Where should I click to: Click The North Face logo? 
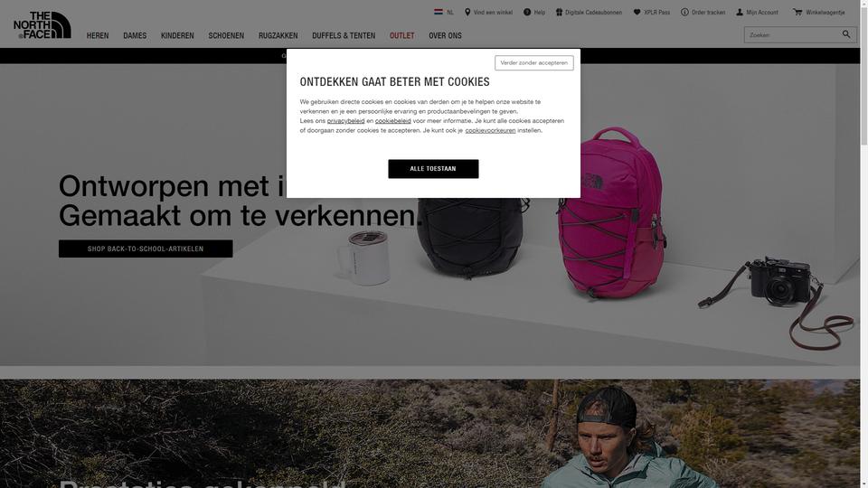(42, 25)
